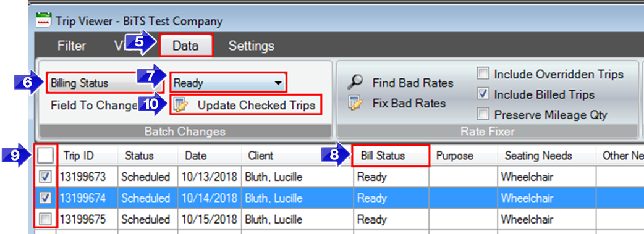Expand the Ready value dropdown arrow
The height and width of the screenshot is (234, 644).
278,83
